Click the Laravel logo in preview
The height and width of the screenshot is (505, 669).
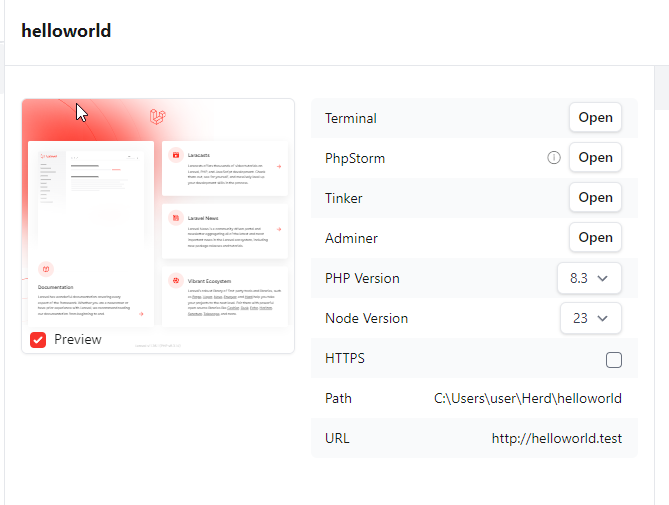(157, 116)
